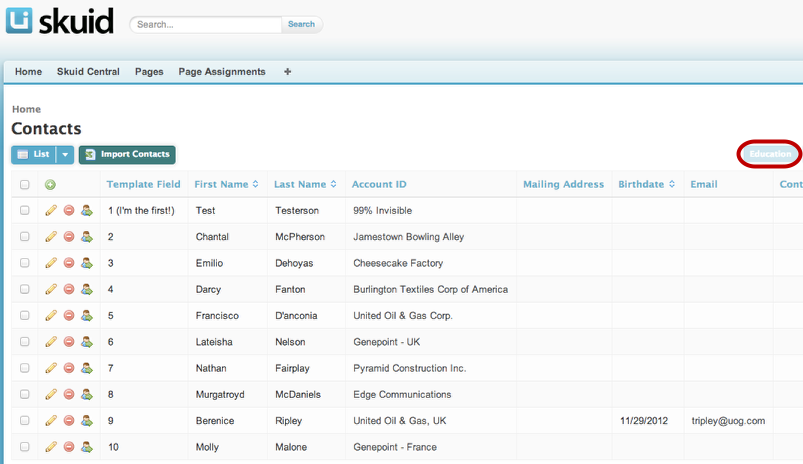Edit the Emilio Dehoyas row

[x=51, y=263]
